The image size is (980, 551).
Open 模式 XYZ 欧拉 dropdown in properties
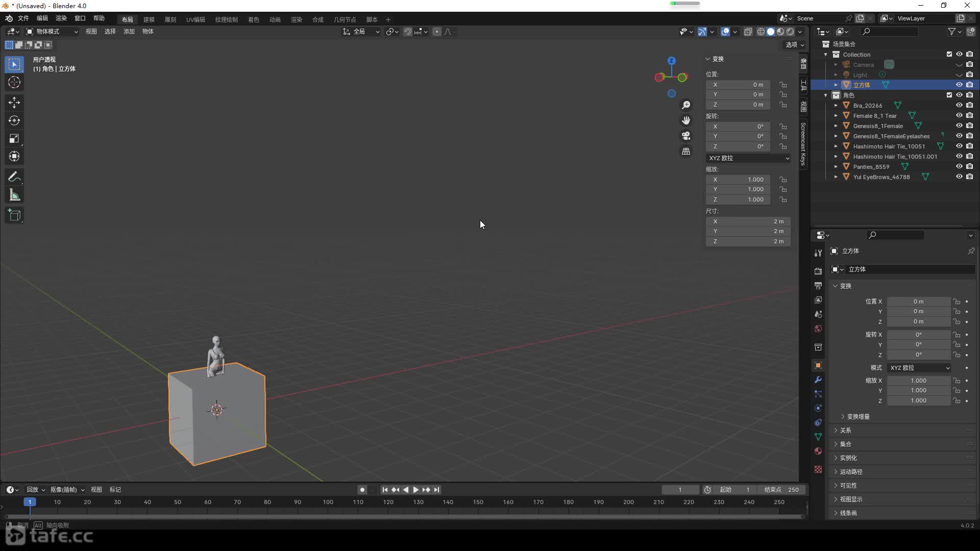[919, 368]
